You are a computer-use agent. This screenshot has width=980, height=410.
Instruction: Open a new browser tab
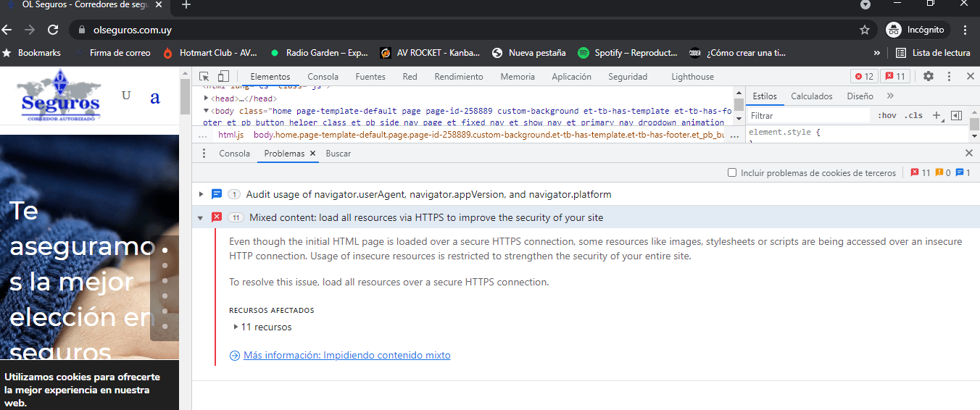(x=186, y=4)
